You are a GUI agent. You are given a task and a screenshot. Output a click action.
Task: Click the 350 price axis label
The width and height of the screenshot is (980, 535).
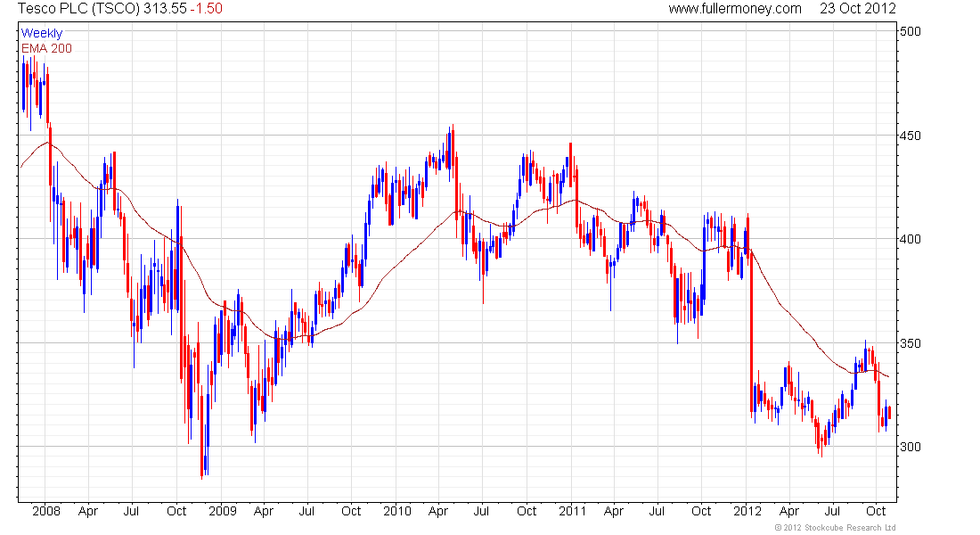(910, 343)
